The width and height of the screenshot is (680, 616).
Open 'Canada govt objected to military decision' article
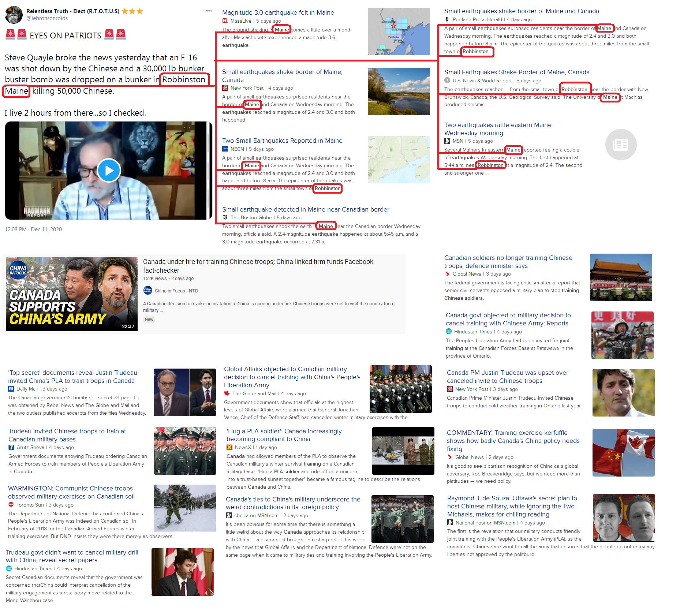click(508, 319)
